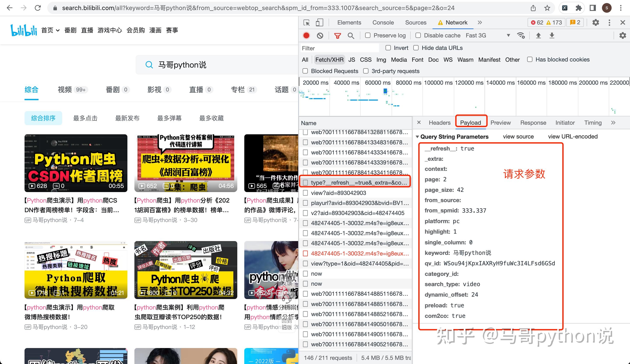630x364 pixels.
Task: Stop recording network log red button
Action: pos(306,35)
